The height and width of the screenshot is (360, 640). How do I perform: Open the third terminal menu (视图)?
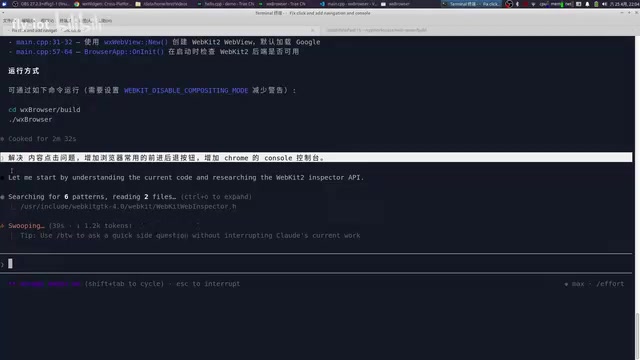pyautogui.click(x=47, y=20)
